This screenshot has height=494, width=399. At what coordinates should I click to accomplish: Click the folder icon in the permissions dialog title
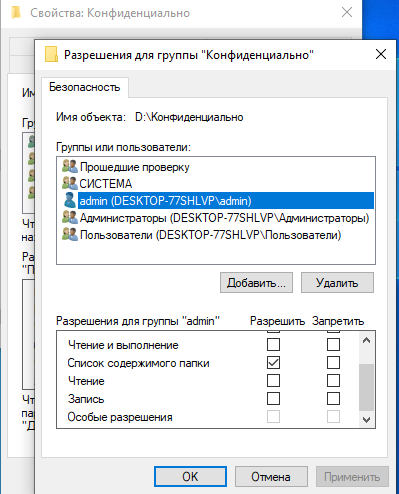point(51,54)
